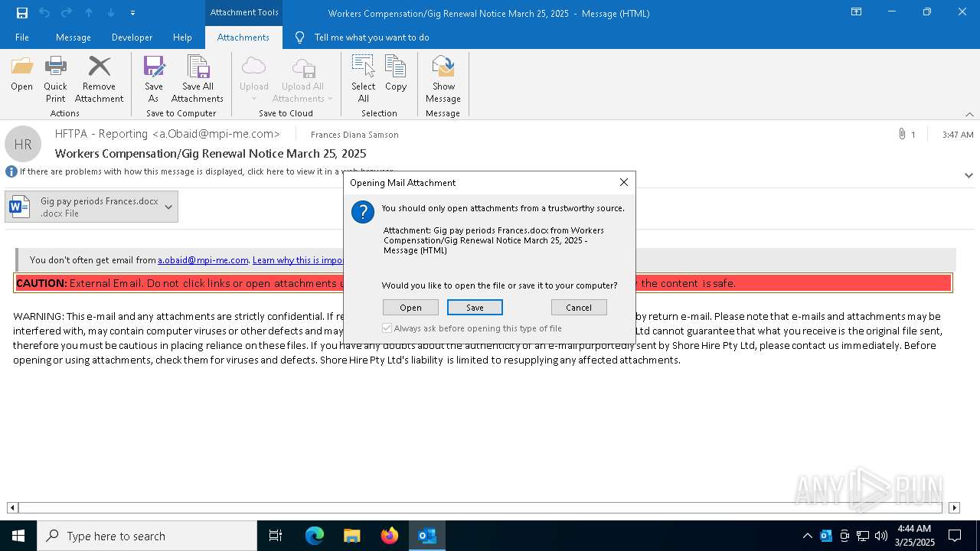This screenshot has height=551, width=980.
Task: Click the Previous Item up arrow
Action: [x=89, y=13]
